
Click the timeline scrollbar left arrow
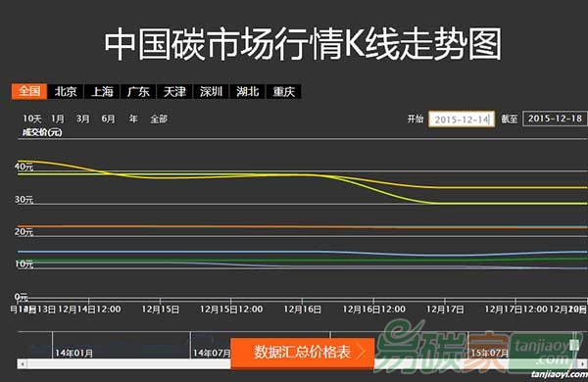(x=23, y=363)
